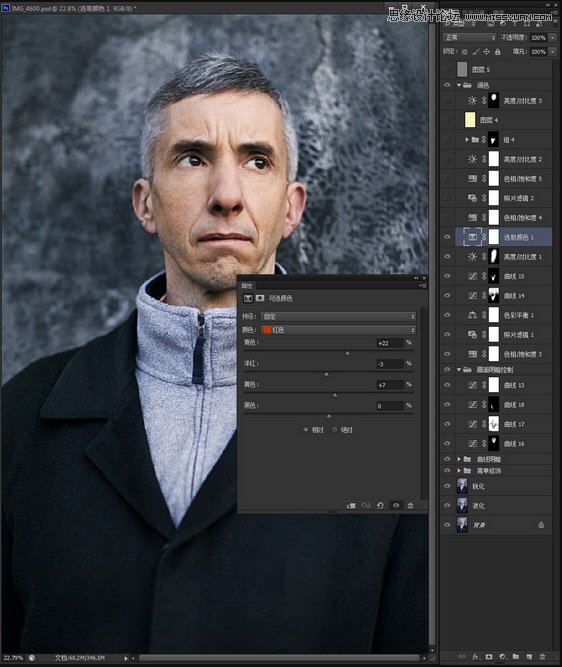Expand the 组 4 group

tap(467, 140)
